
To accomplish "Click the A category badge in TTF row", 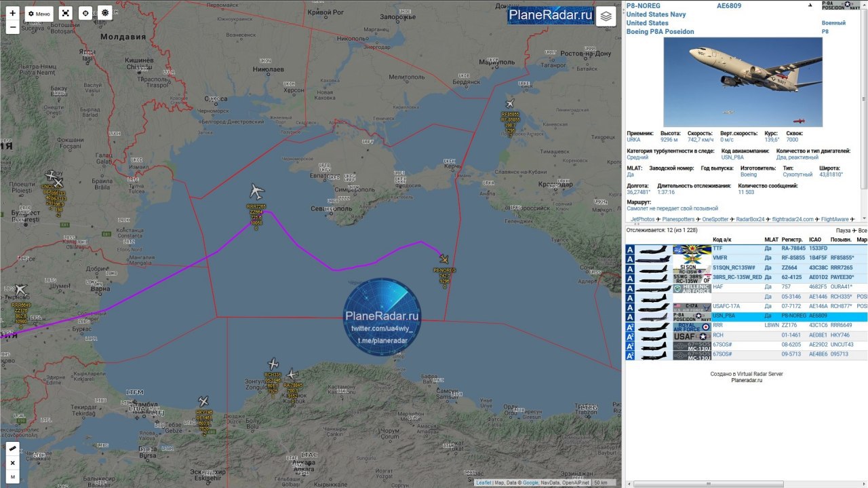I will click(630, 249).
